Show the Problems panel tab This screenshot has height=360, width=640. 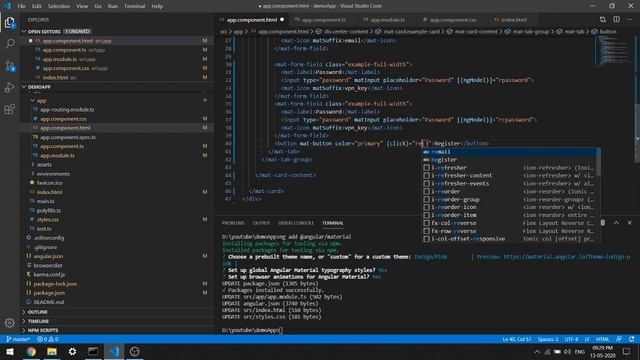tap(233, 223)
